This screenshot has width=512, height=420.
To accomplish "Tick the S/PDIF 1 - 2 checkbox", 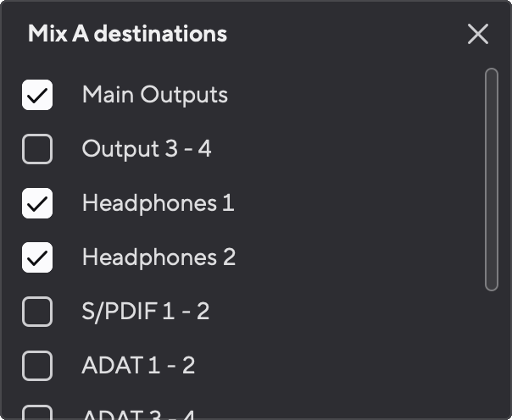I will 37,312.
